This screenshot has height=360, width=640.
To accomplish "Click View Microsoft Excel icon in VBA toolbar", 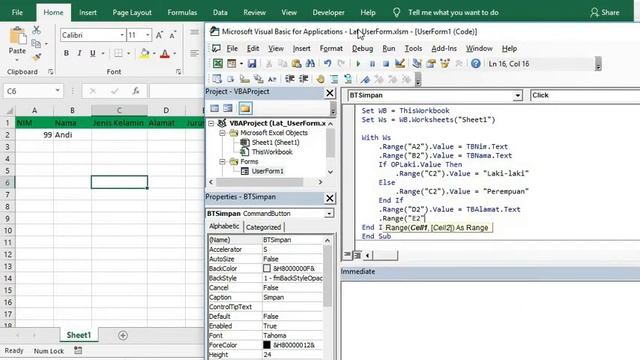I will coord(218,64).
